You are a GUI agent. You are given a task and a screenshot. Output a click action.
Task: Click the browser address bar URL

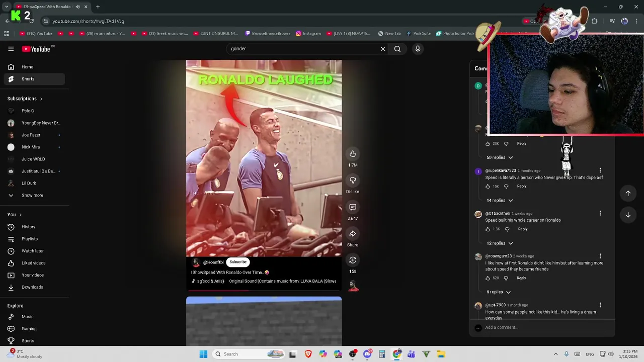coord(89,21)
